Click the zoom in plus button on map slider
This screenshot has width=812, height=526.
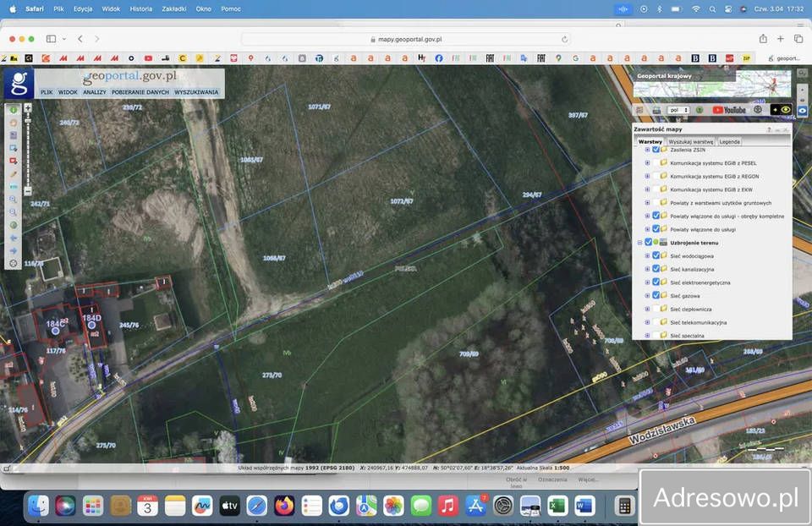pos(28,108)
